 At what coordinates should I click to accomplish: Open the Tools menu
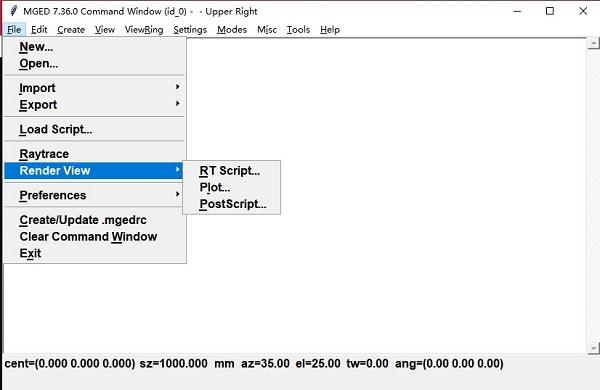click(298, 29)
